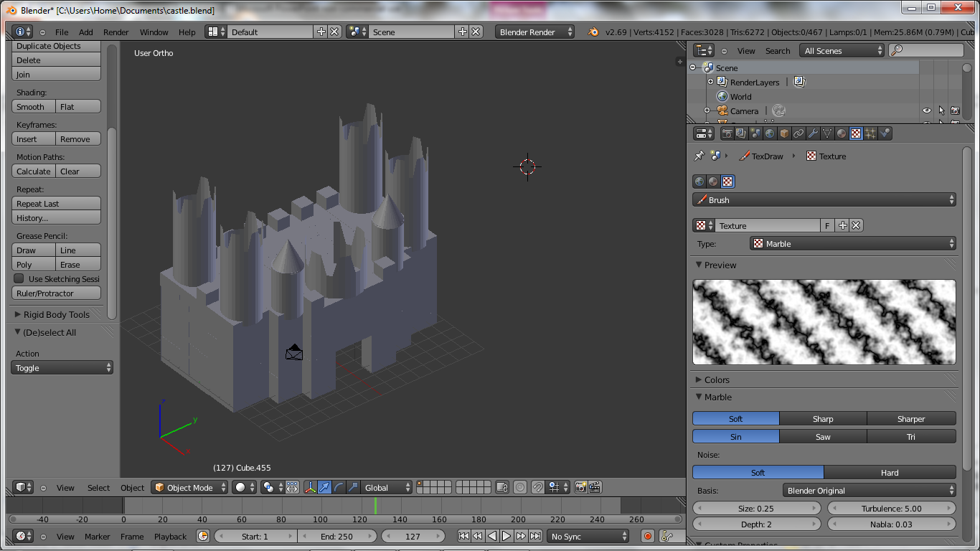
Task: Switch to the Render properties tab
Action: 727,133
